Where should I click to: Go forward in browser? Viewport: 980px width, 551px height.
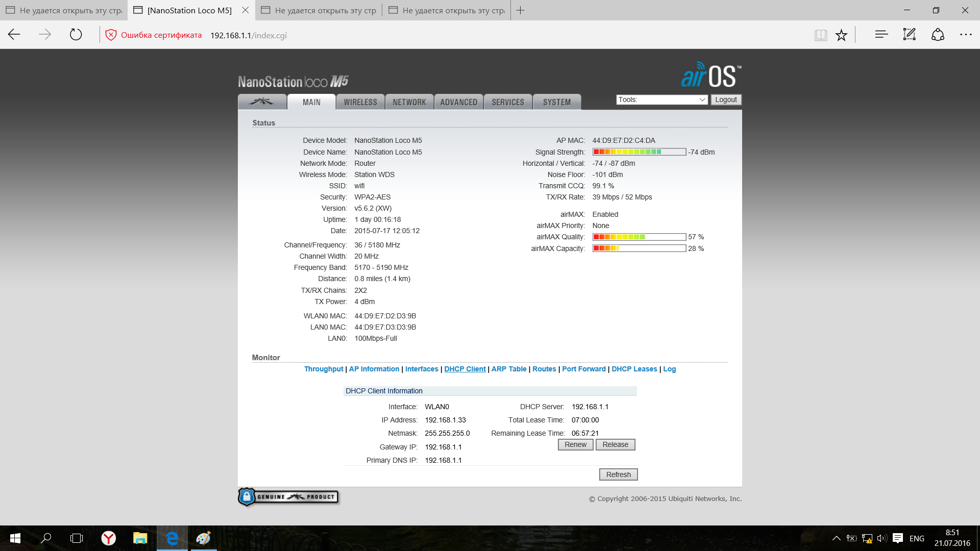pos(45,35)
